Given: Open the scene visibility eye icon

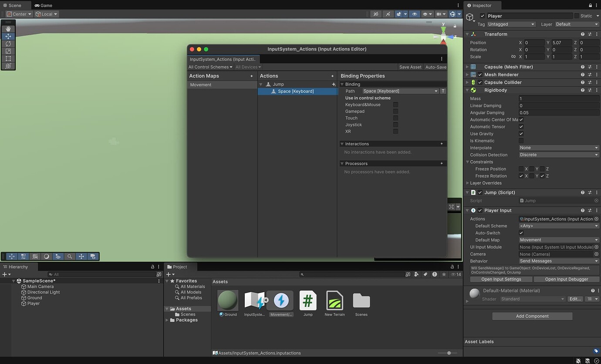Looking at the screenshot, I should coord(414,14).
